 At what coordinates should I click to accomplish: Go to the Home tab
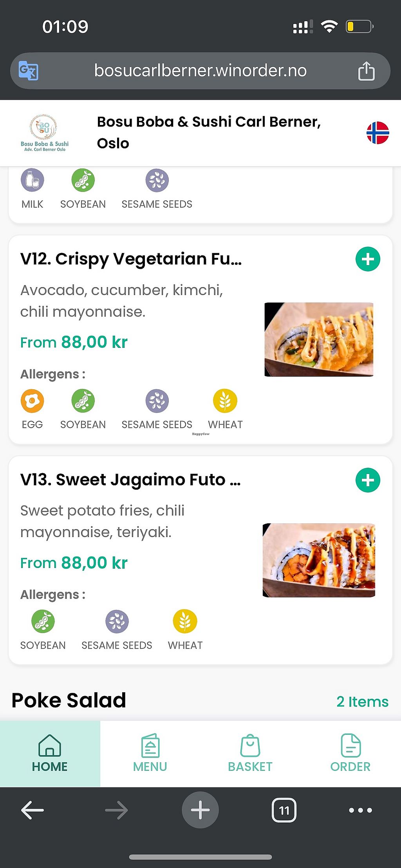50,753
